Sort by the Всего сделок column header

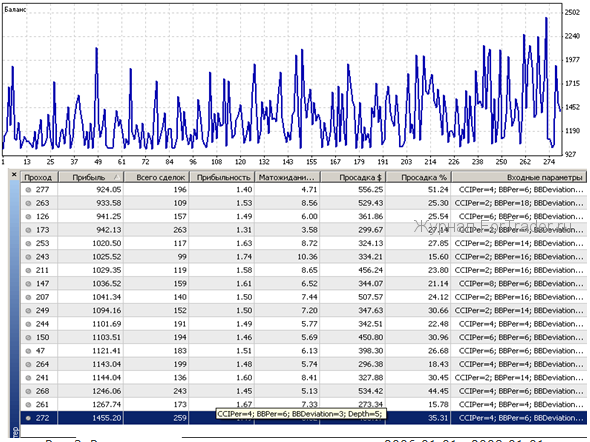tap(156, 177)
